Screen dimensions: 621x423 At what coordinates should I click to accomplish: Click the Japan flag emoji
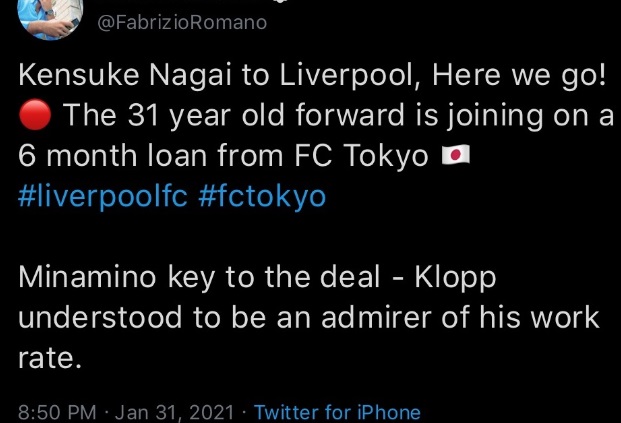(x=453, y=156)
